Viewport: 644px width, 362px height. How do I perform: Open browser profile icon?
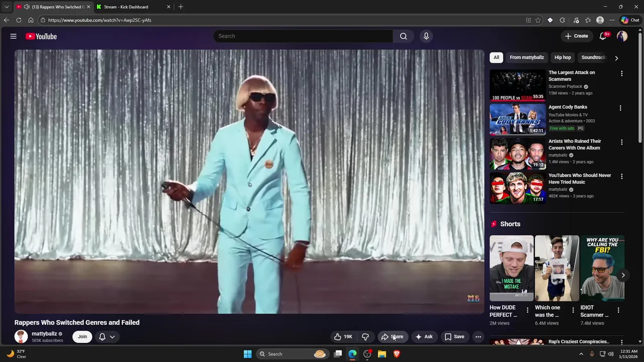click(x=600, y=20)
